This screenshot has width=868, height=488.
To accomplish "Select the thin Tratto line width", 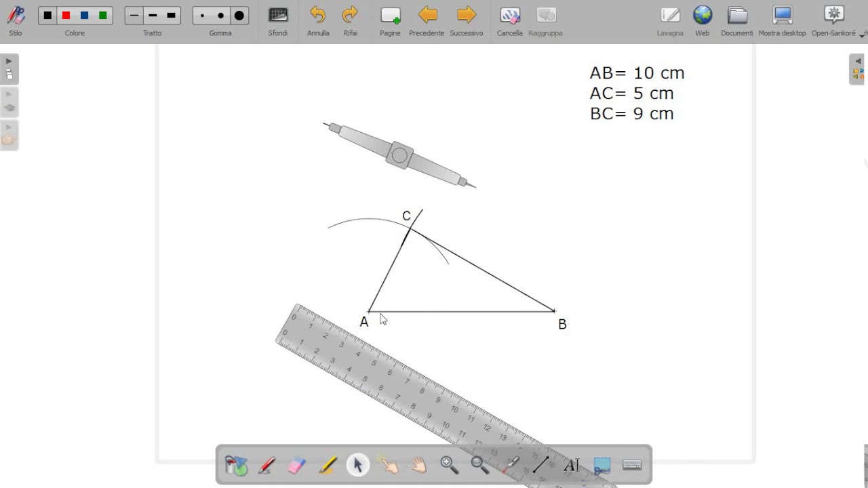I will 134,16.
